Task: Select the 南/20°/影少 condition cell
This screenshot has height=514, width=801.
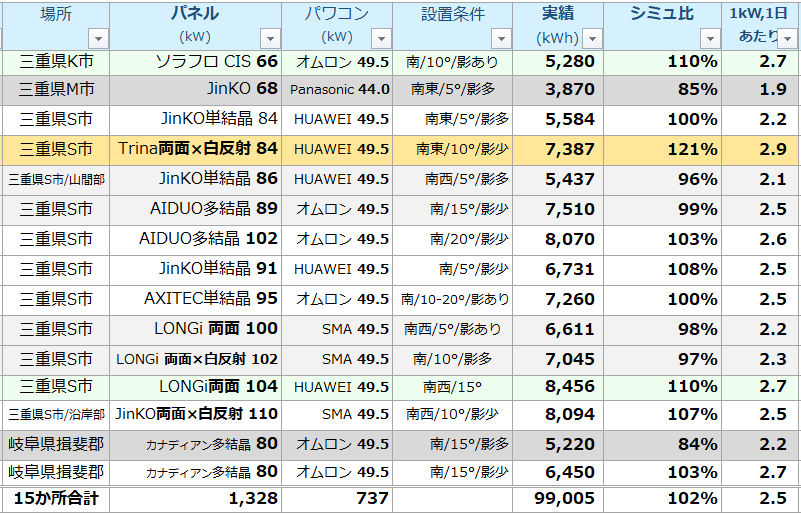Action: 453,239
